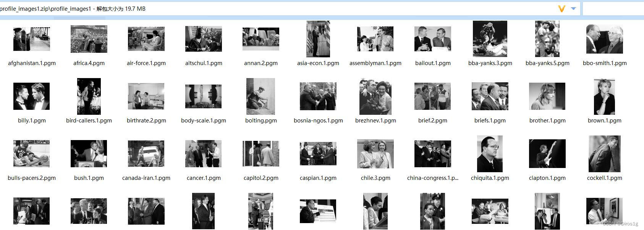
Task: Select brown.1.pgm thumbnail
Action: 605,96
